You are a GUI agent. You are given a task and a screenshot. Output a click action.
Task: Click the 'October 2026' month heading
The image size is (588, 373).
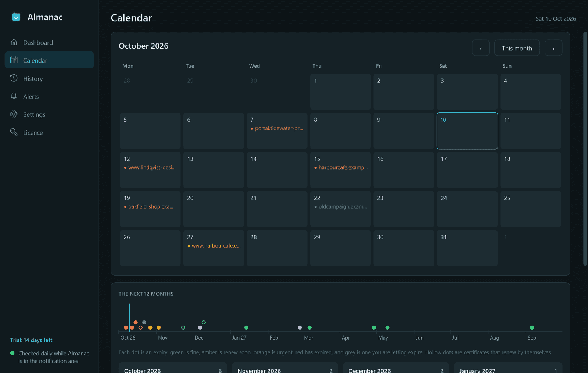(x=143, y=46)
